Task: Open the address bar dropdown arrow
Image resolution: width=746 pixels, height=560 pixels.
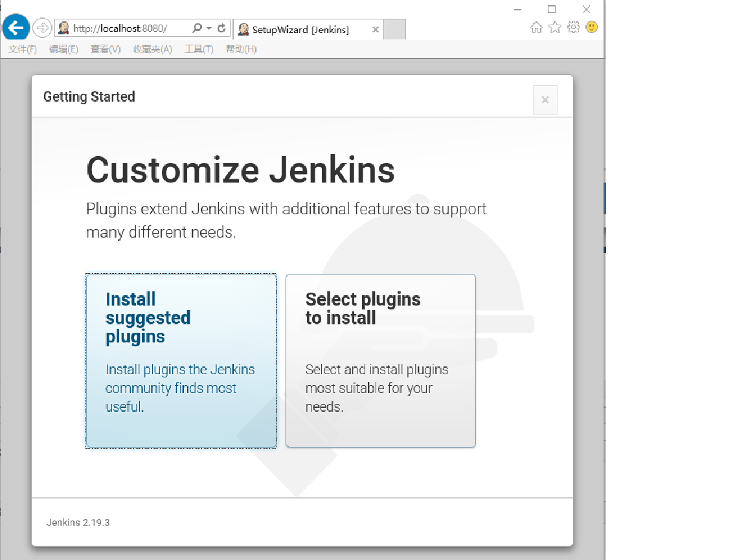Action: (x=209, y=28)
